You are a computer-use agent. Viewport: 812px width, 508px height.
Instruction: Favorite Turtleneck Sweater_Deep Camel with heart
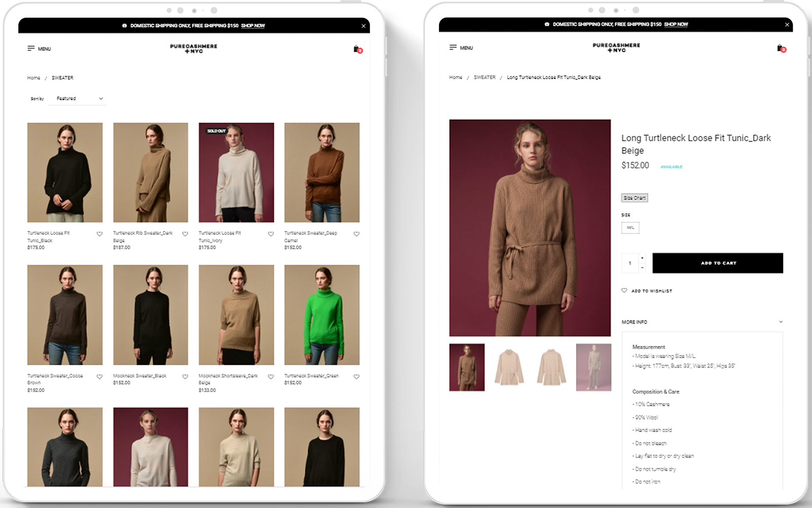357,234
